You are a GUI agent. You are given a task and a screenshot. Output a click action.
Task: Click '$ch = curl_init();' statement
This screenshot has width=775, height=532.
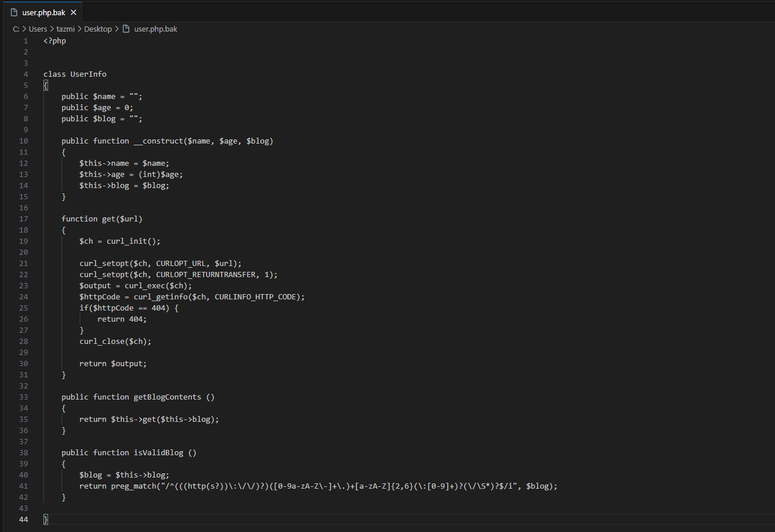click(x=120, y=241)
